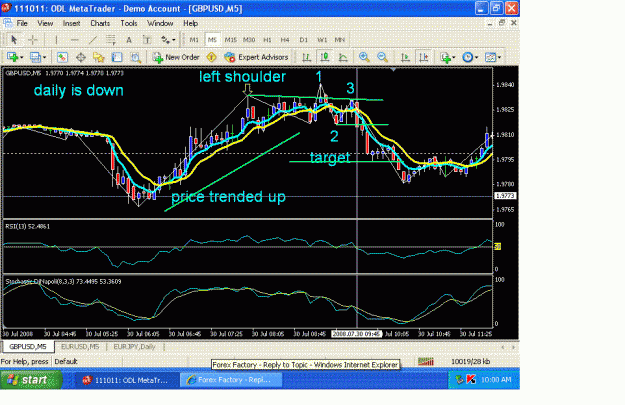The height and width of the screenshot is (405, 625).
Task: Switch chart to candlesticks
Action: [324, 57]
